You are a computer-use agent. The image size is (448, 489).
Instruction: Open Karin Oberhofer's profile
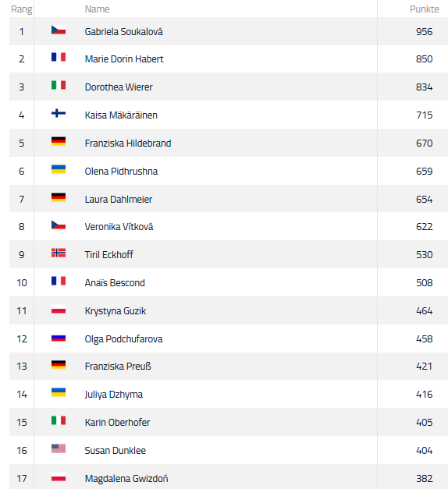tap(117, 423)
